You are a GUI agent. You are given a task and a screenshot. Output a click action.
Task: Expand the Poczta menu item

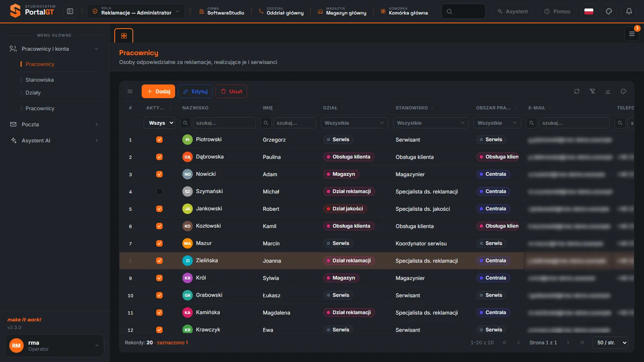click(55, 124)
